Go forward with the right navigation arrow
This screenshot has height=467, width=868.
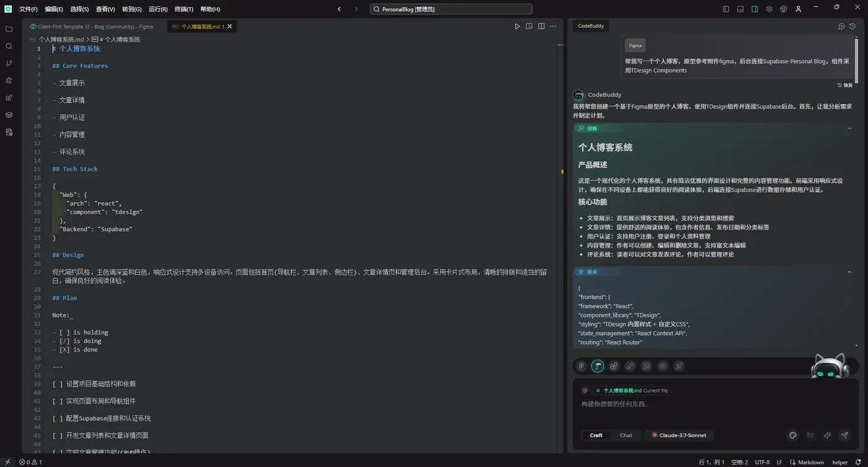coord(356,9)
